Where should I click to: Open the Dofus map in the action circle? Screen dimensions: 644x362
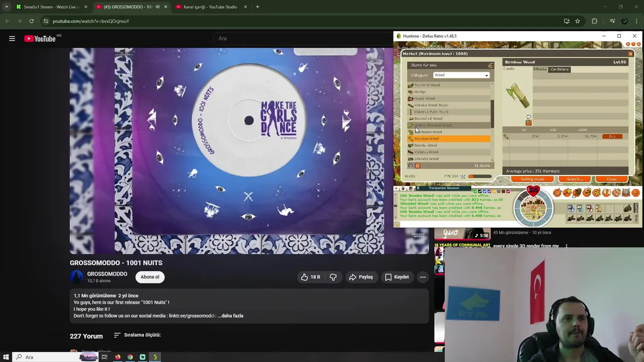point(533,208)
